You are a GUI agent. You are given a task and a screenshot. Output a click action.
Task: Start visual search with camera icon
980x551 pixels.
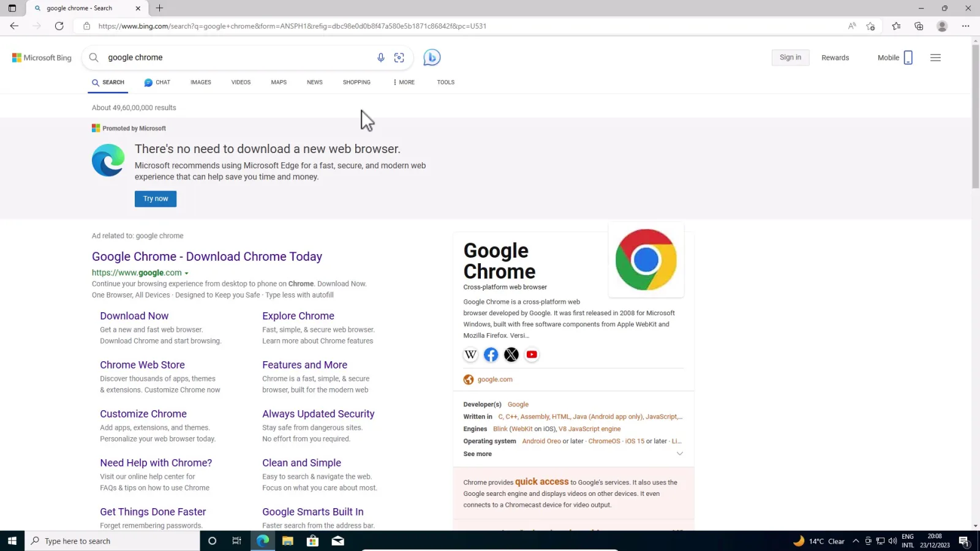click(x=399, y=58)
